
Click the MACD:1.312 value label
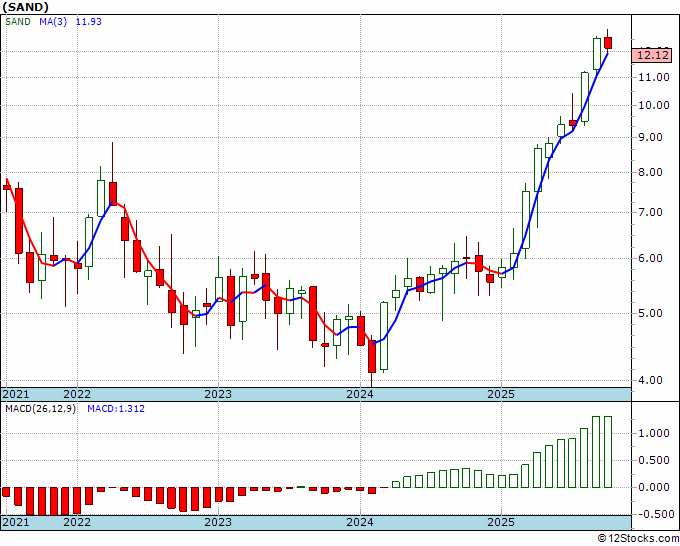pyautogui.click(x=116, y=409)
